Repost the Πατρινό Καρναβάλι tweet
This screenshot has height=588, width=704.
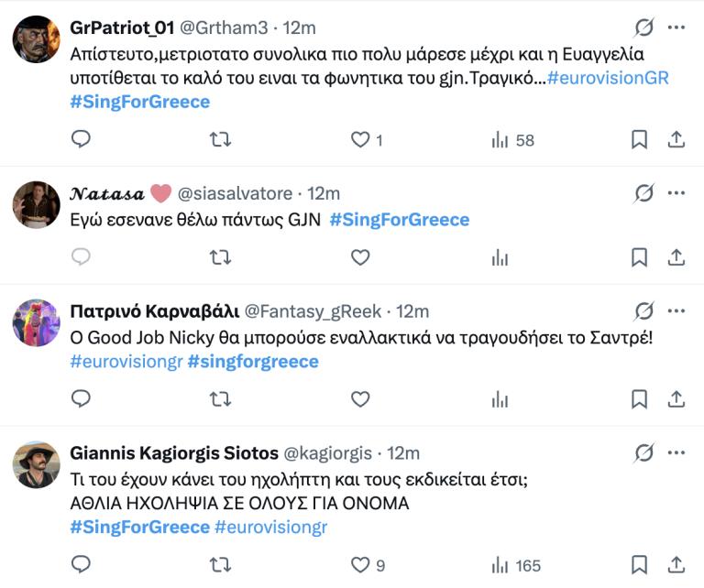point(220,398)
